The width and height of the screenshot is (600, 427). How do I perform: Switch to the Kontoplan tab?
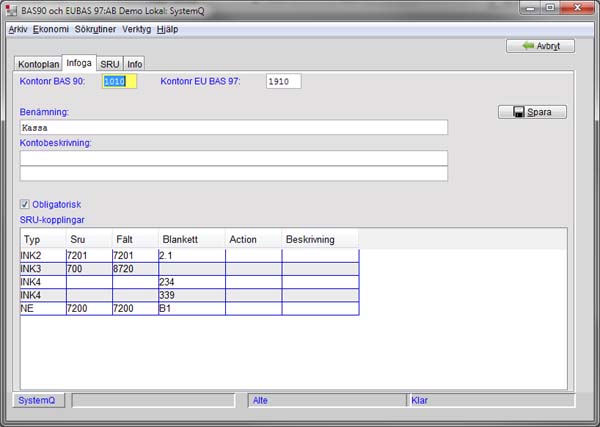(x=38, y=64)
